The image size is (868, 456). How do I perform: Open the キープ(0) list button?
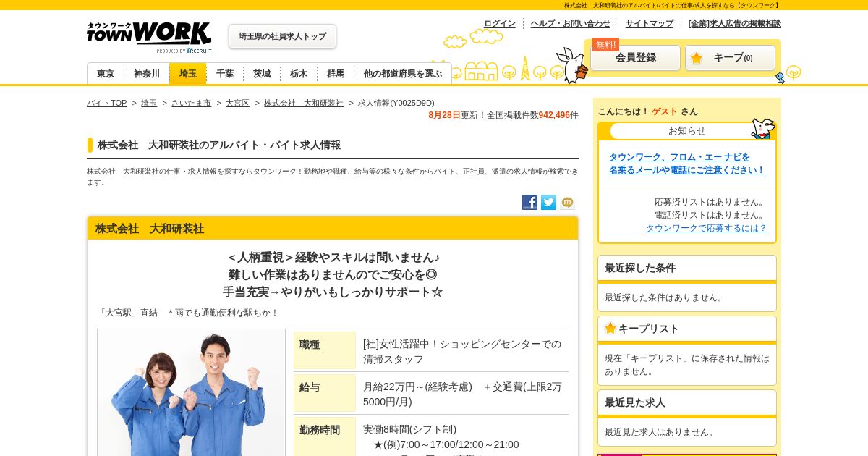730,58
